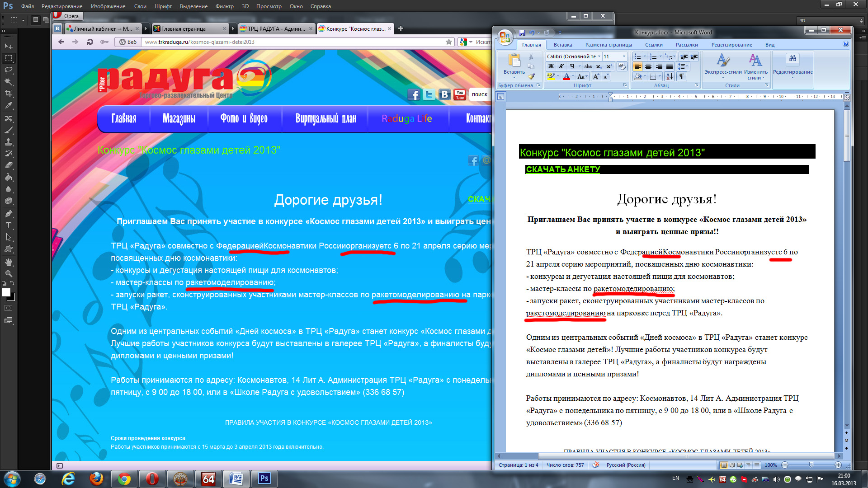Image resolution: width=868 pixels, height=488 pixels.
Task: Open the Вставка ribbon tab
Action: tap(562, 45)
